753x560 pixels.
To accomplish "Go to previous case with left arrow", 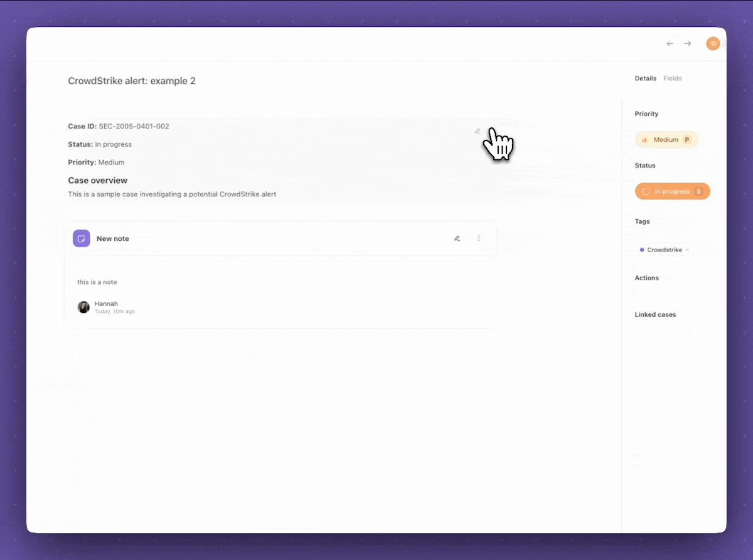I will (x=670, y=43).
